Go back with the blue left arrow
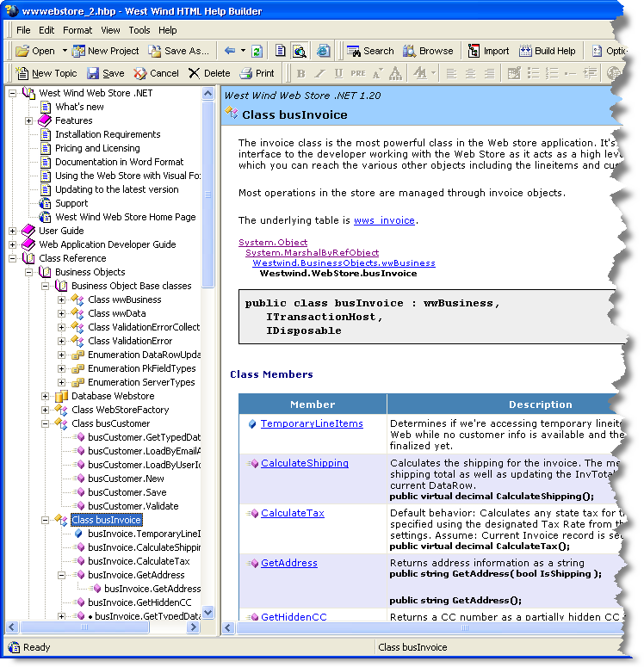Screen dimensions: 644x667 pyautogui.click(x=230, y=51)
